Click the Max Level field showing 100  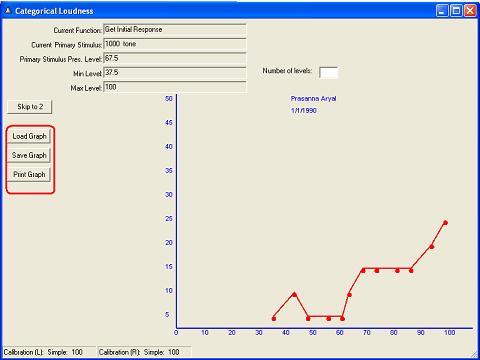tap(175, 87)
